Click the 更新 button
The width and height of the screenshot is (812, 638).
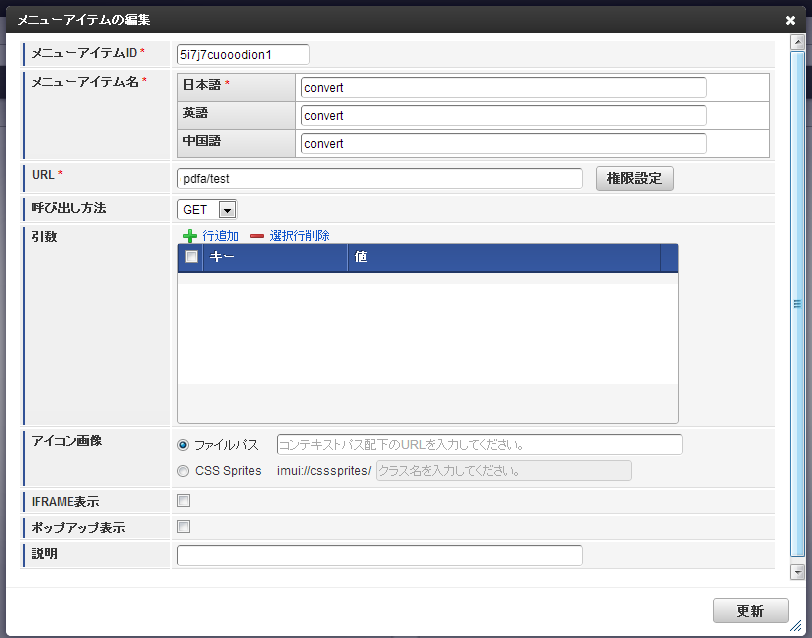pos(750,611)
